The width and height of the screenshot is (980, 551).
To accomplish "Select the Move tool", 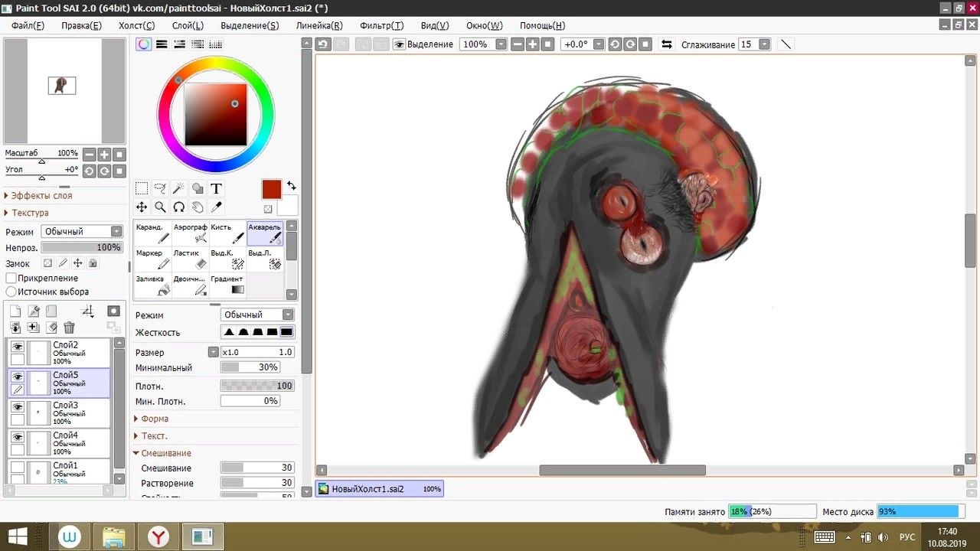I will pyautogui.click(x=142, y=207).
